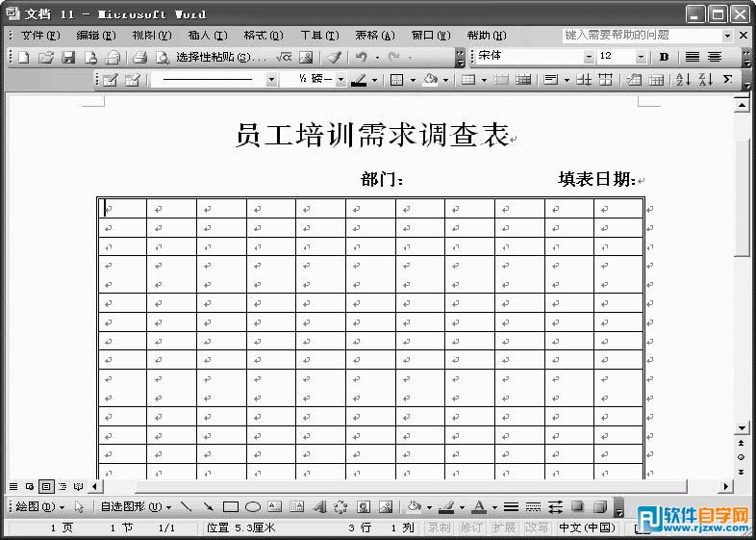The image size is (756, 540).
Task: Click the drawing Line Style icon
Action: (x=511, y=506)
